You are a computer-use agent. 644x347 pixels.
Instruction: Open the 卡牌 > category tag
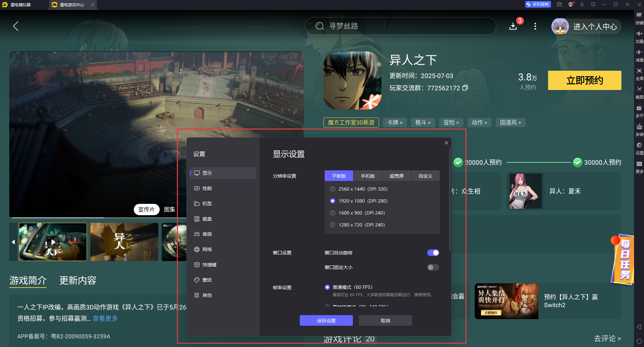(x=395, y=123)
